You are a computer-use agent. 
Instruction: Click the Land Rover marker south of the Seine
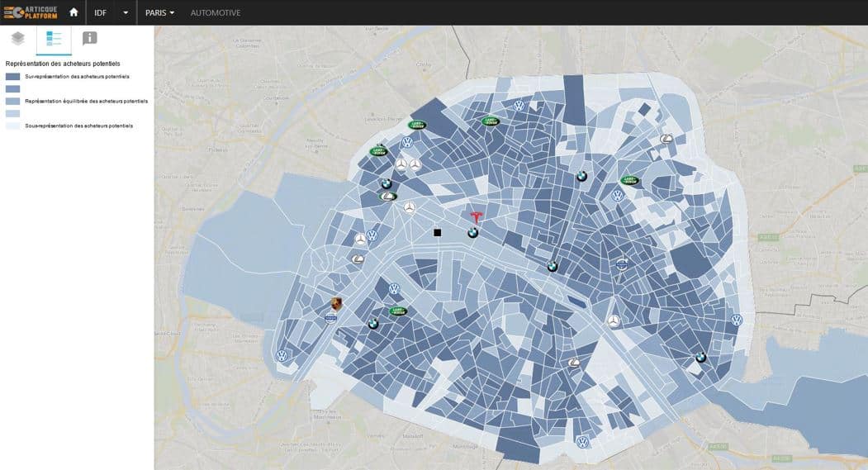click(398, 311)
